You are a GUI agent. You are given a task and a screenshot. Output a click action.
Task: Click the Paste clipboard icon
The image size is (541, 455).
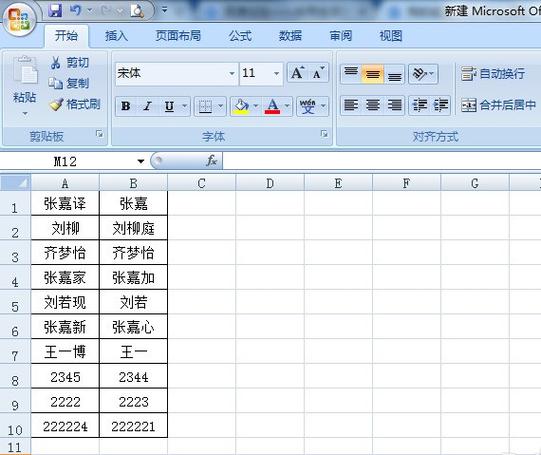(25, 71)
